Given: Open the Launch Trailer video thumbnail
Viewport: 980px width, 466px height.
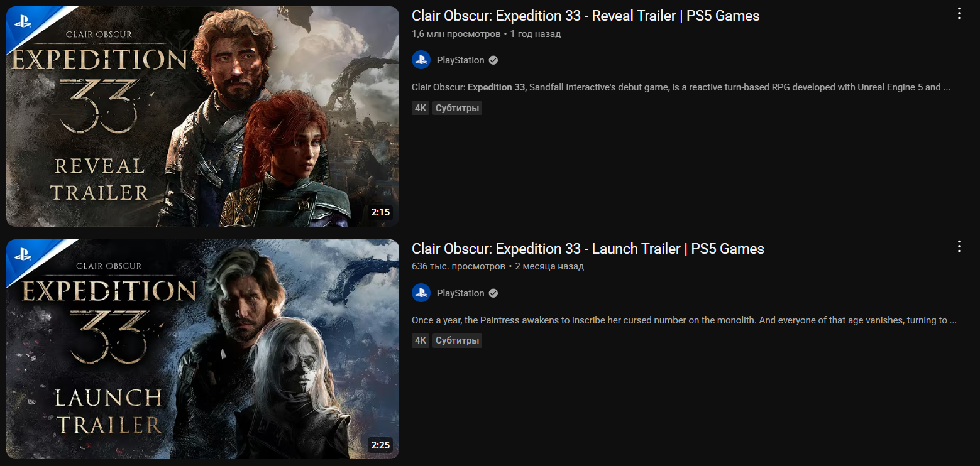Looking at the screenshot, I should click(x=202, y=349).
